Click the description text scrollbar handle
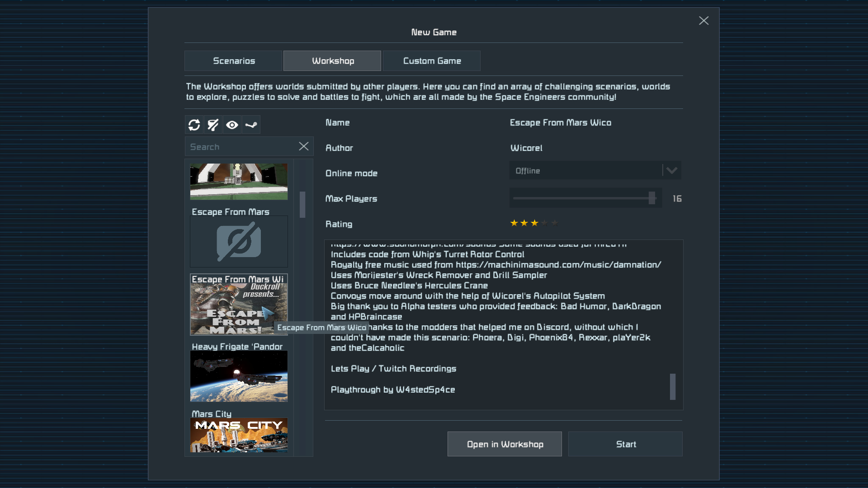This screenshot has width=868, height=488. [x=673, y=386]
